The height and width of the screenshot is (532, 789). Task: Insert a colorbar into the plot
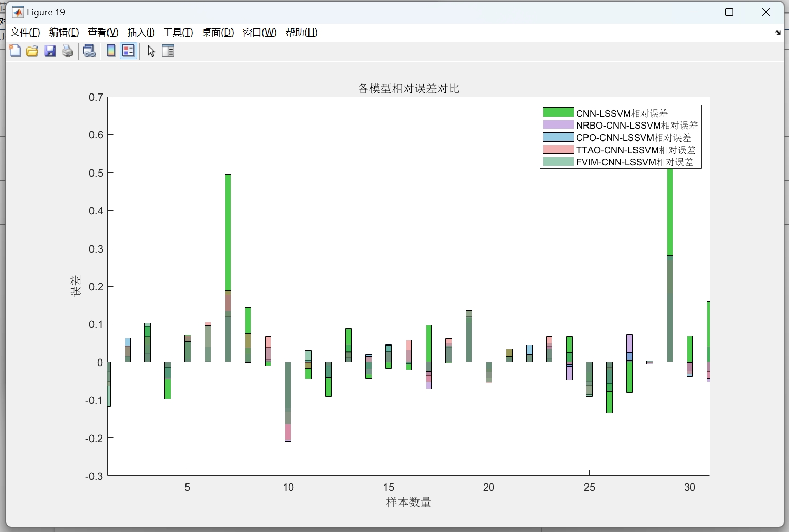[111, 51]
